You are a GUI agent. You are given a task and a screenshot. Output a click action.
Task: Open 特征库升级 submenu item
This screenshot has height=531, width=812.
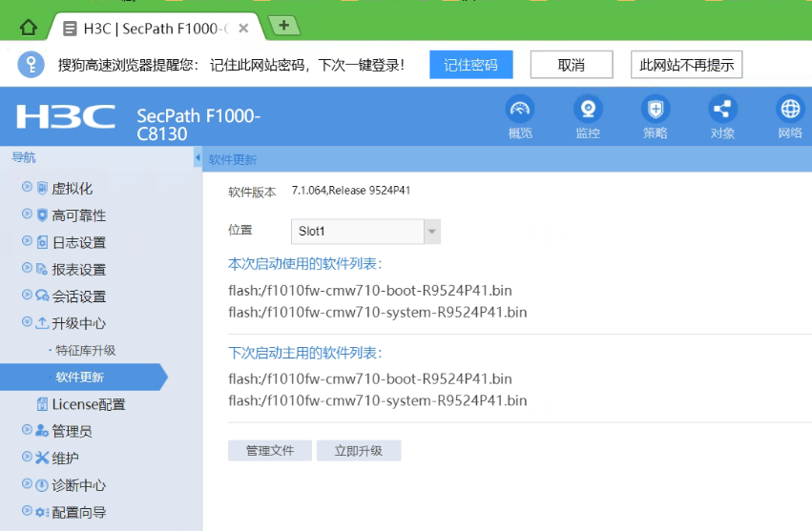pos(86,351)
